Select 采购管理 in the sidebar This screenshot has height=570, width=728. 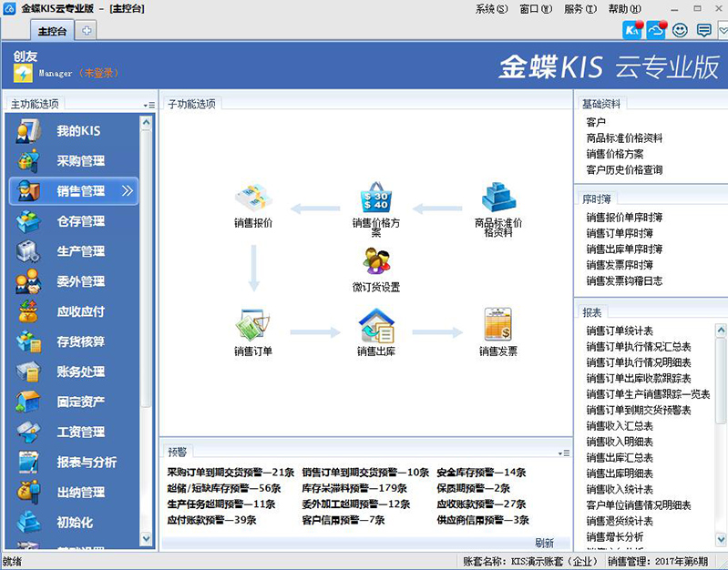click(80, 161)
